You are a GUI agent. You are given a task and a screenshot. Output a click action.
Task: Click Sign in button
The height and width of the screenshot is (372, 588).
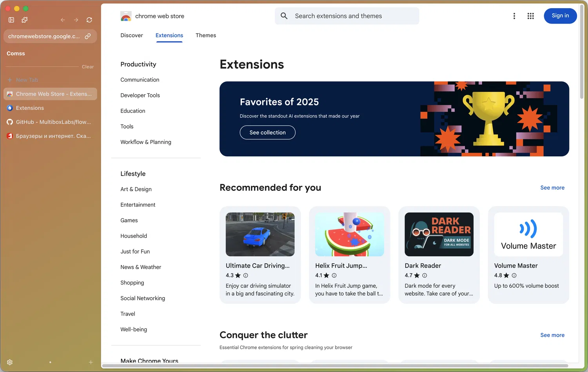pos(560,16)
